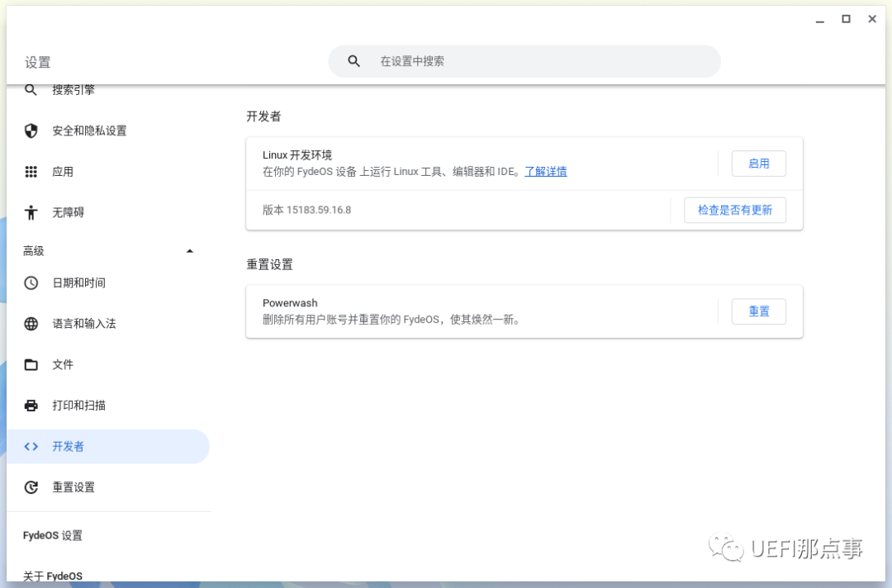Enable the Linux development environment with 启用
The width and height of the screenshot is (892, 588).
(x=758, y=164)
